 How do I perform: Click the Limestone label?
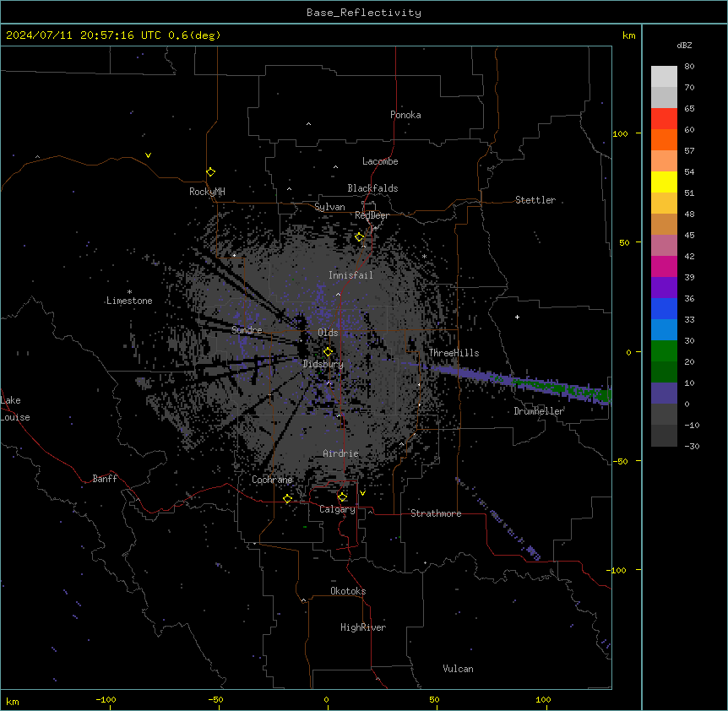[129, 301]
